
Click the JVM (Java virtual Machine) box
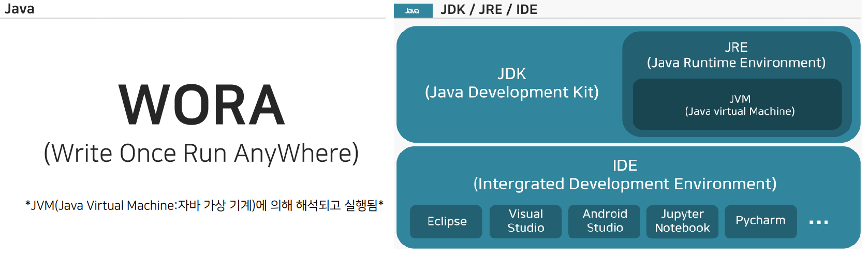737,104
